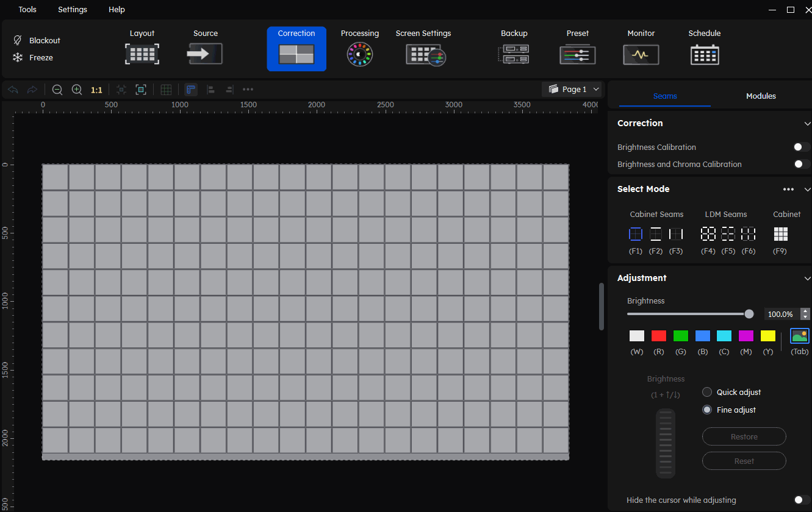This screenshot has width=812, height=512.
Task: Click the Blackout button
Action: pyautogui.click(x=37, y=40)
